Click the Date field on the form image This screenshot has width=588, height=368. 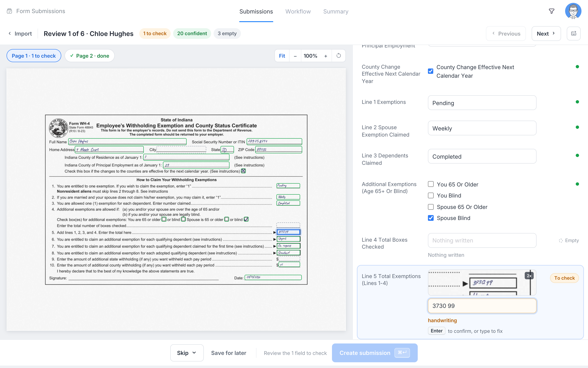[273, 277]
